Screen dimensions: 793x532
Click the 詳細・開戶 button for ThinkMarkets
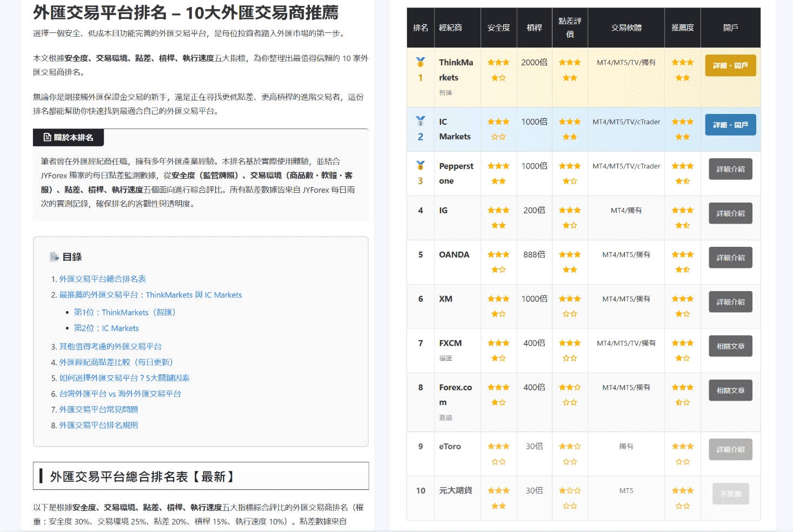(730, 64)
